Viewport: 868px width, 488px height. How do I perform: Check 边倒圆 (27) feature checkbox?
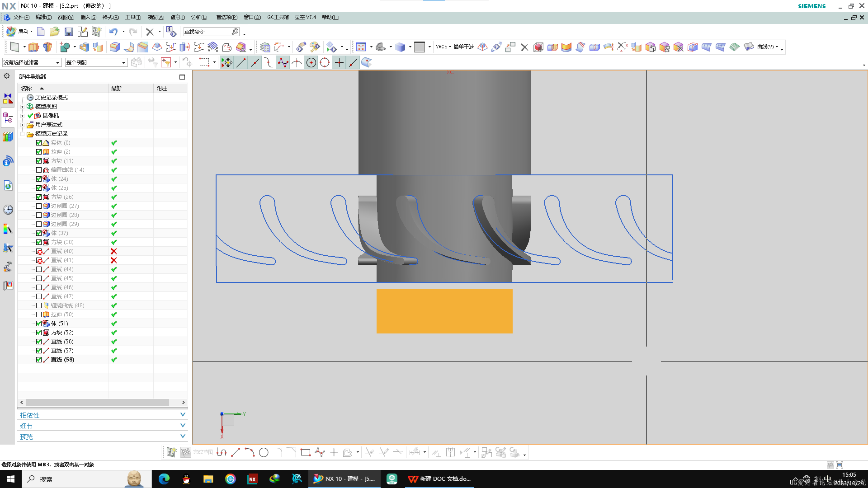[39, 206]
